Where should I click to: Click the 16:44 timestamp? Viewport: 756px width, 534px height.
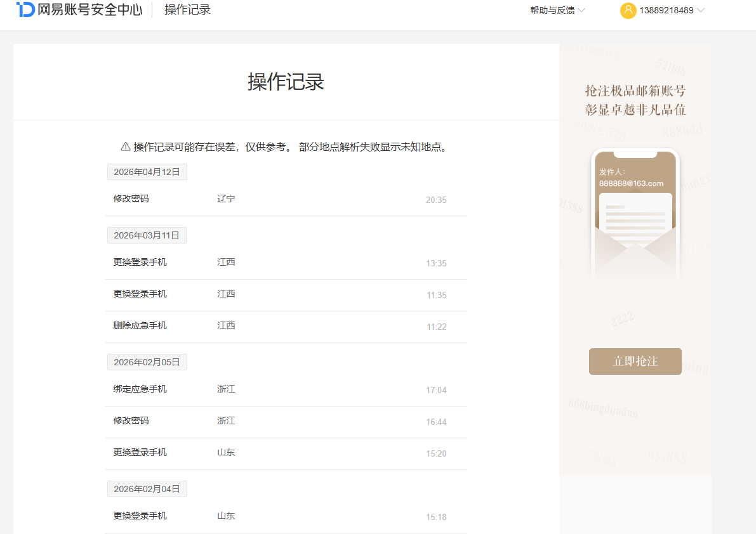436,422
